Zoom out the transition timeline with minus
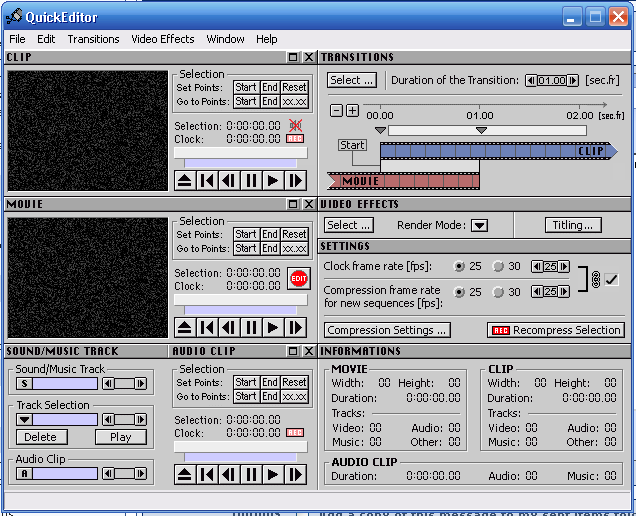Viewport: 636px width, 516px height. click(337, 111)
